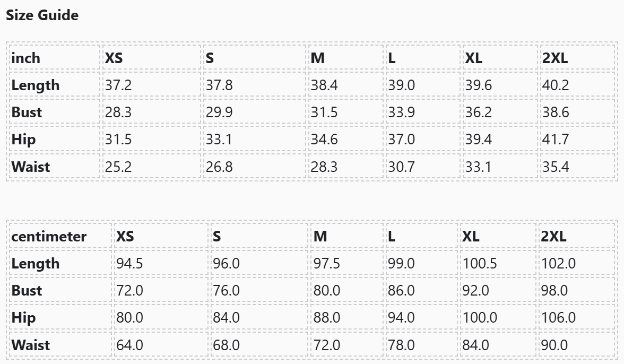Select M column header in centimeter table
This screenshot has height=364, width=624.
coord(320,236)
